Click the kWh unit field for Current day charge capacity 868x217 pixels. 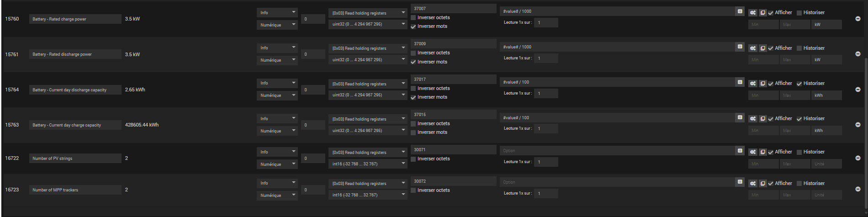click(x=826, y=131)
